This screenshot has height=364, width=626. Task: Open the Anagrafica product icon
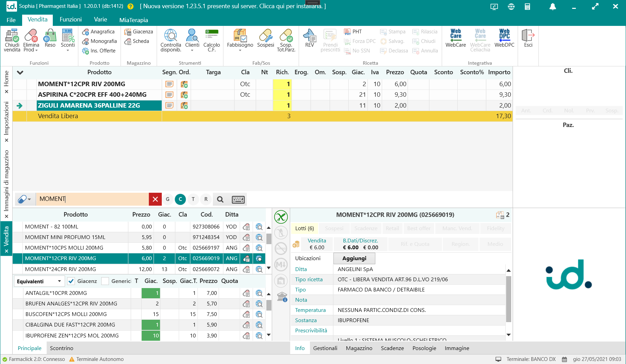[x=98, y=32]
